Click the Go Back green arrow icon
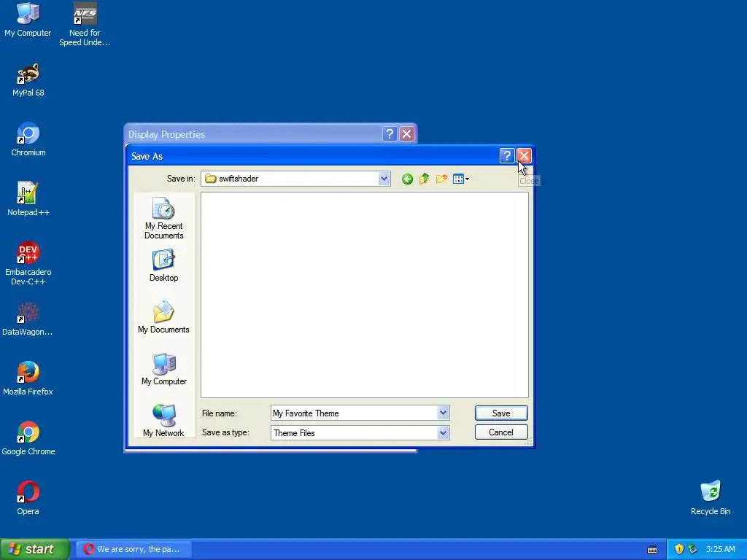 click(x=407, y=179)
